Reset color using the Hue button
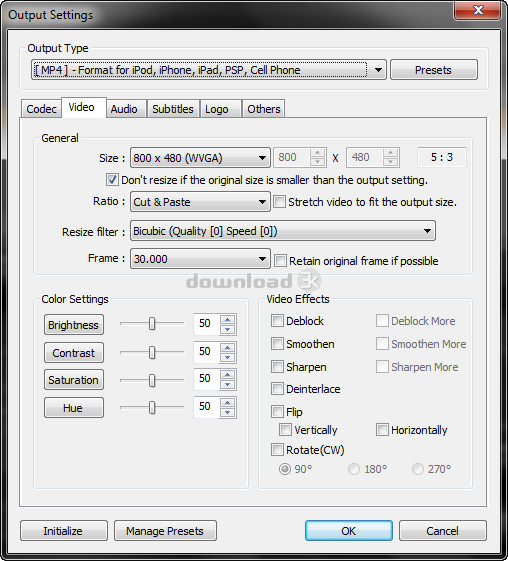508x561 pixels. pyautogui.click(x=74, y=408)
